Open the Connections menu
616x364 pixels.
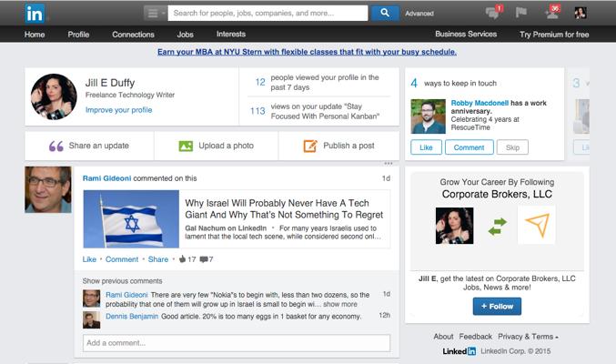133,35
